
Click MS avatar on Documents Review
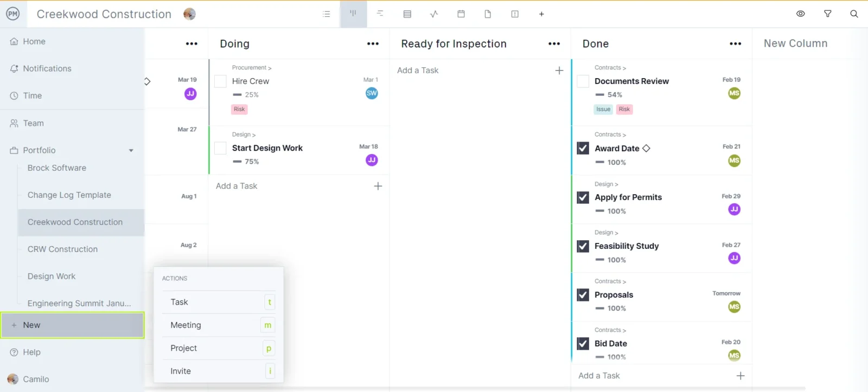[735, 93]
